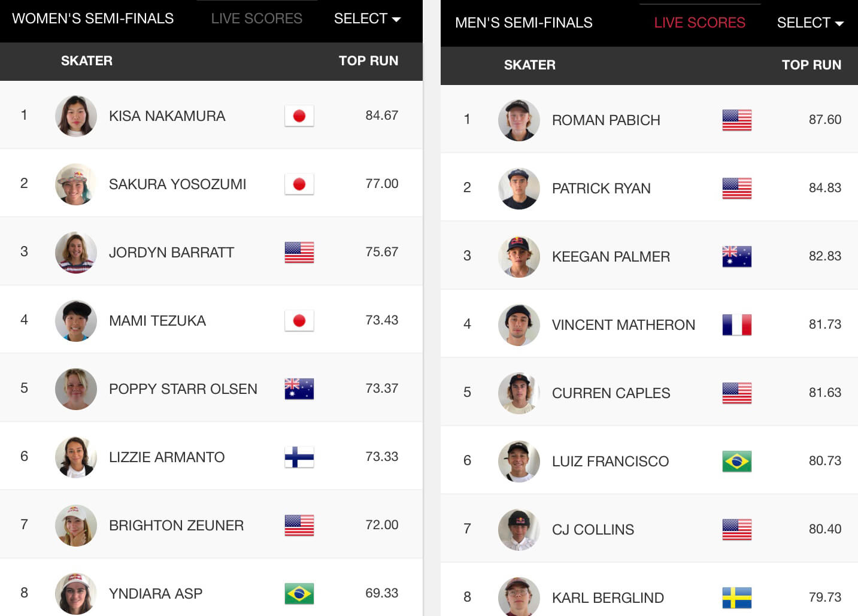Click the Australia flag beside Keegan Palmer

tap(737, 257)
